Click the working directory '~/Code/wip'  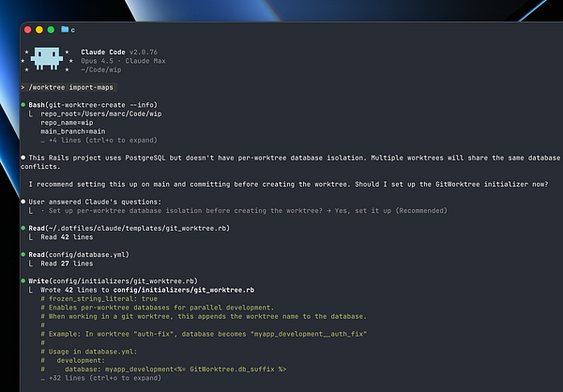coord(101,69)
